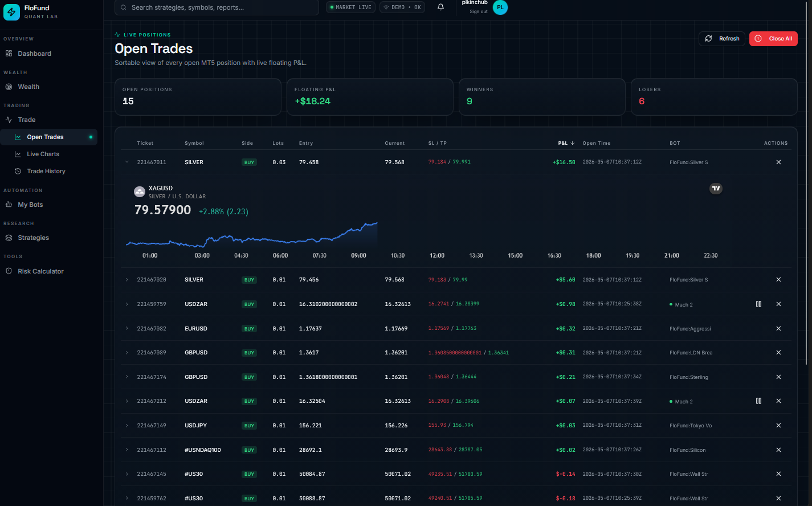The height and width of the screenshot is (506, 812).
Task: Sort by the Entry column header
Action: pos(306,143)
